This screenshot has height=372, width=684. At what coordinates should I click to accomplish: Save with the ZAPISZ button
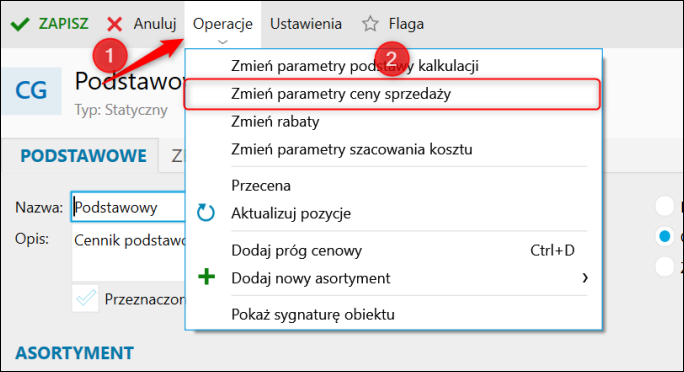click(50, 24)
